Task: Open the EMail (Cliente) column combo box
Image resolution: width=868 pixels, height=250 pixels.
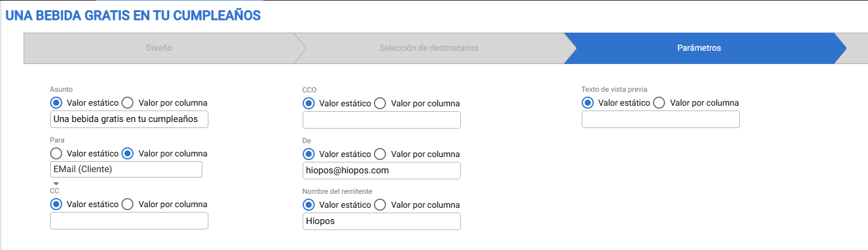Action: coord(126,170)
